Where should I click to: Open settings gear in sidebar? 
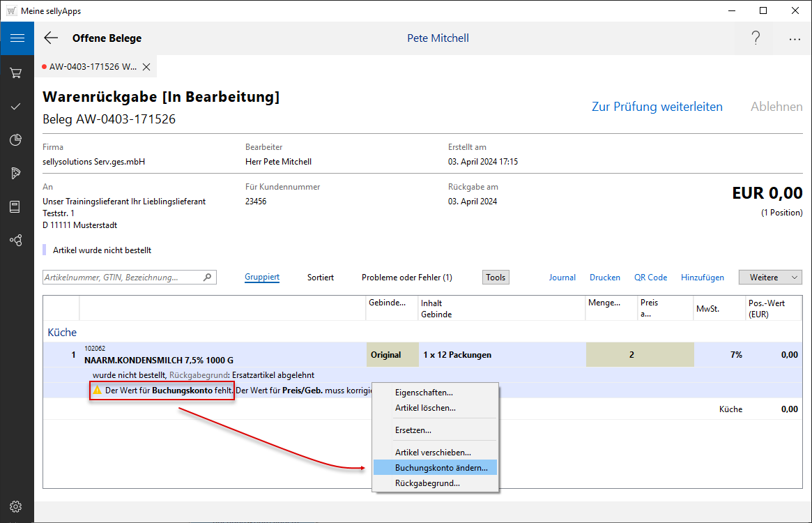click(x=16, y=506)
